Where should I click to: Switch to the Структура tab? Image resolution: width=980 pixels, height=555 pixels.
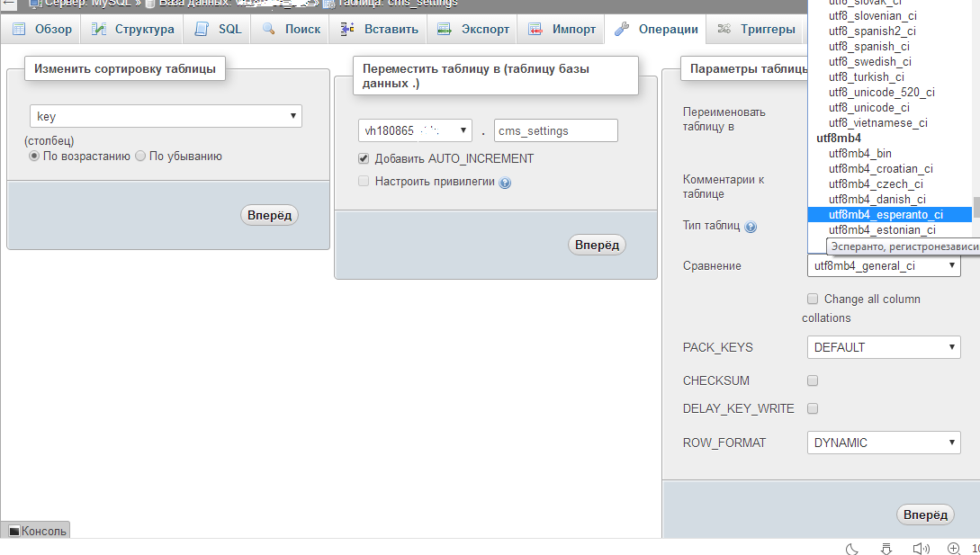tap(132, 29)
